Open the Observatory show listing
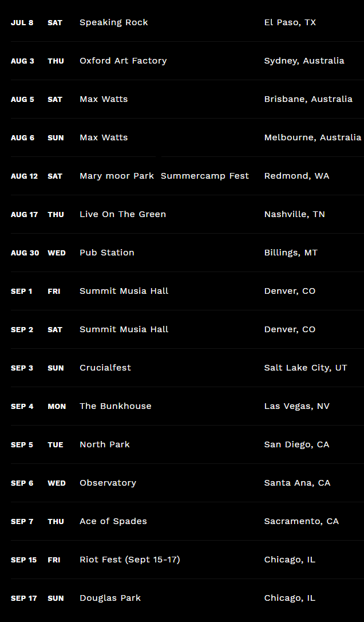Image resolution: width=364 pixels, height=622 pixels. tap(108, 483)
